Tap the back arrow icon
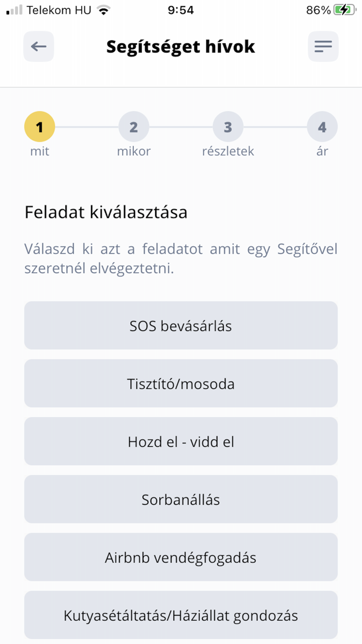Image resolution: width=362 pixels, height=644 pixels. click(38, 47)
